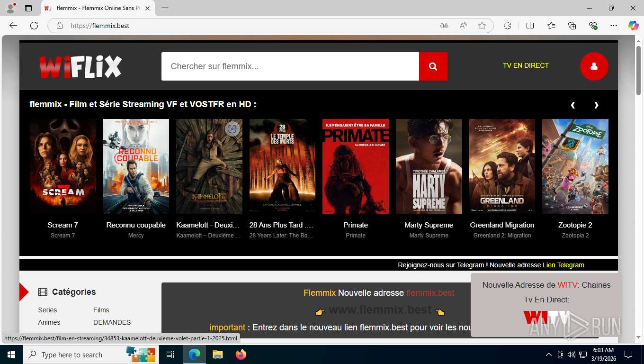
Task: Open the Films category
Action: click(101, 310)
